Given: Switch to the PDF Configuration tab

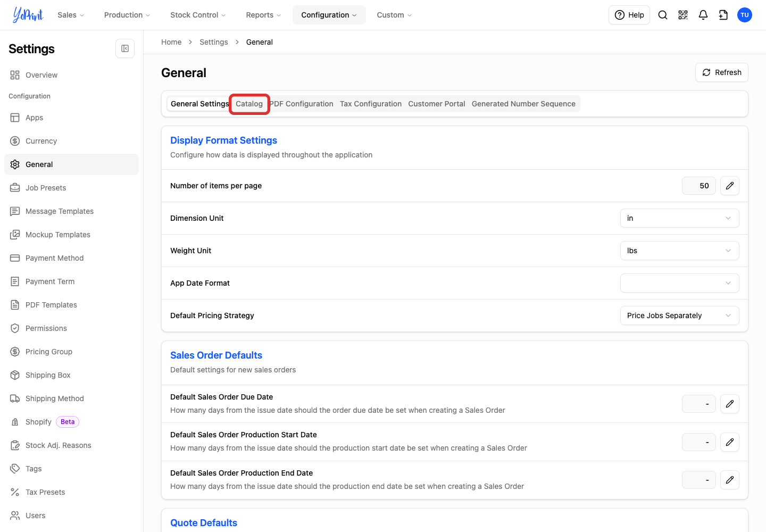Looking at the screenshot, I should pos(302,104).
